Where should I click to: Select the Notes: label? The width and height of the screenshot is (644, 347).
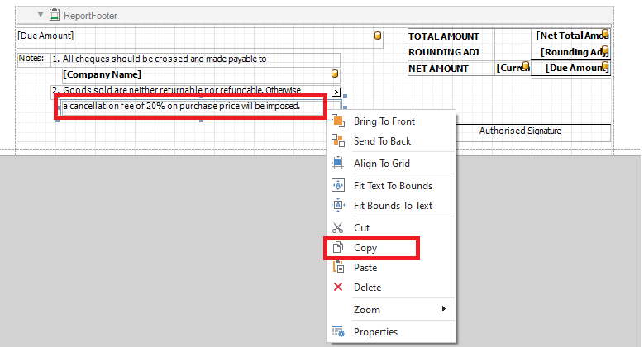[33, 59]
